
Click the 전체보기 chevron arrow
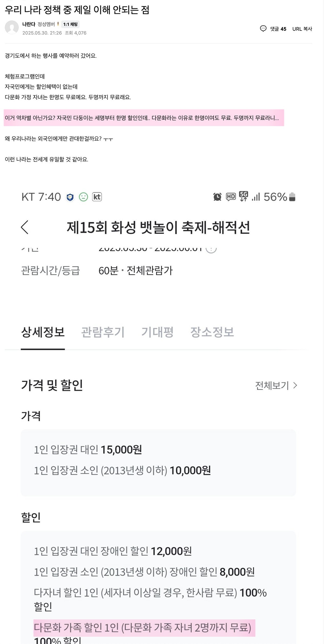(x=295, y=385)
